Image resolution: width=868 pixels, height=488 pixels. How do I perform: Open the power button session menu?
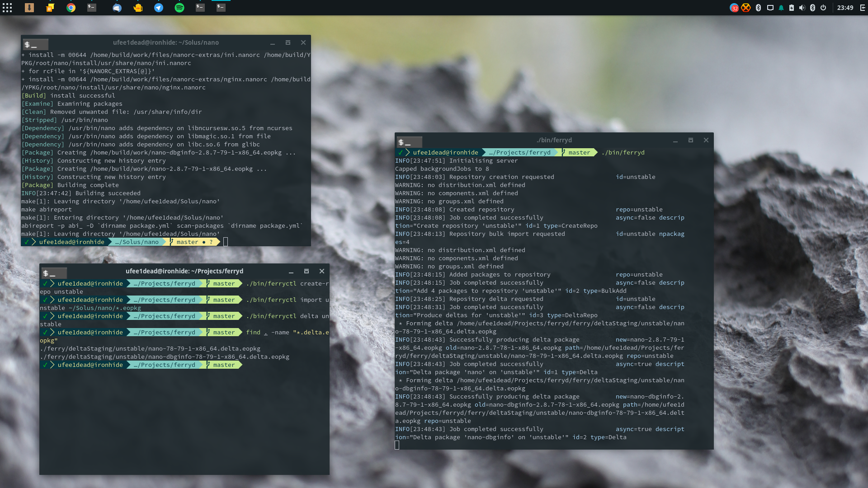point(823,8)
